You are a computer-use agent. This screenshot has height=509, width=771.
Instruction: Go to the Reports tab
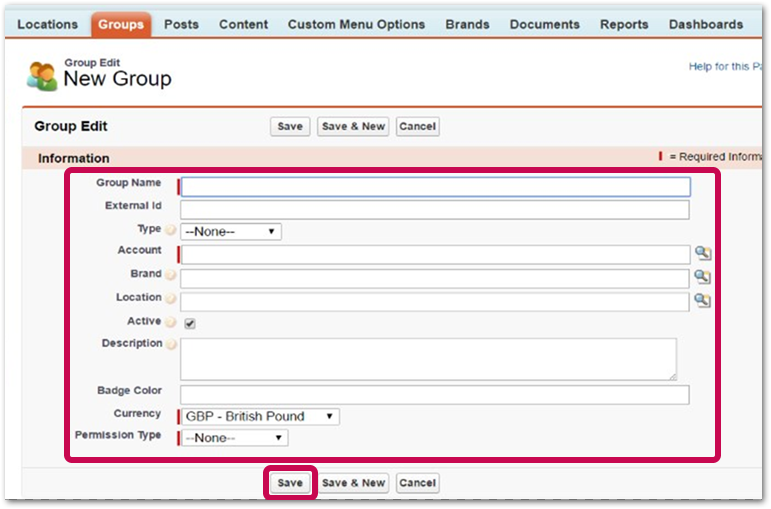[x=624, y=25]
